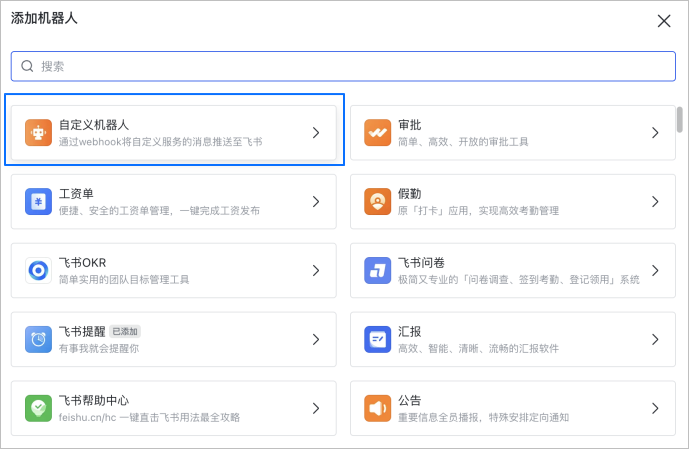The image size is (689, 449).
Task: Select the 飞书OKR title text
Action: point(83,263)
